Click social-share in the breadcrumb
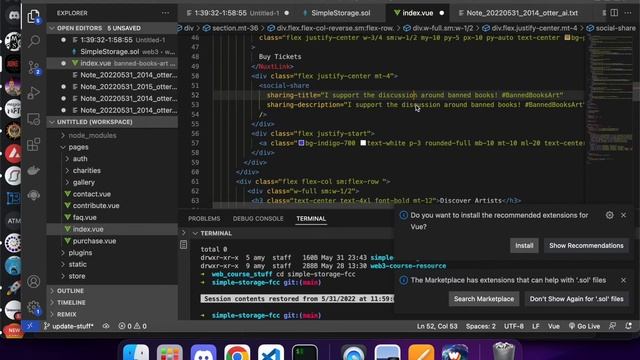 (611, 28)
